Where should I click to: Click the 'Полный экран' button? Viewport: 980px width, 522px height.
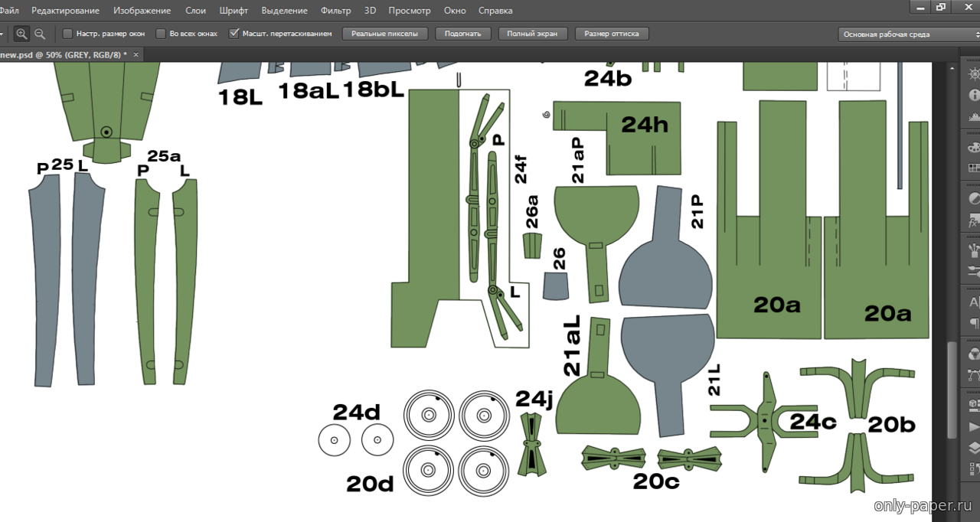[533, 34]
